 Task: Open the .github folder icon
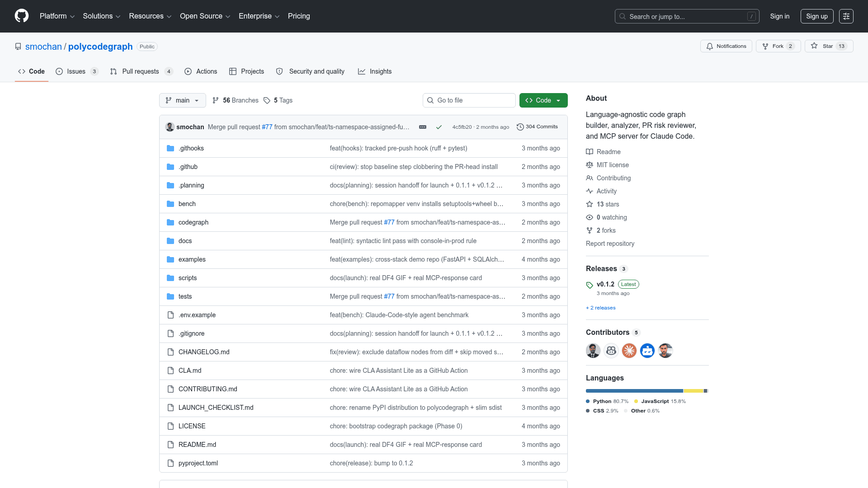point(170,167)
